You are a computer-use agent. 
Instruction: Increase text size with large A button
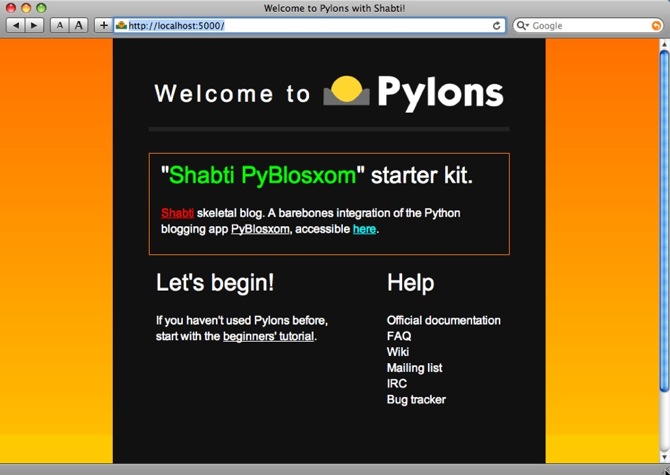tap(79, 26)
